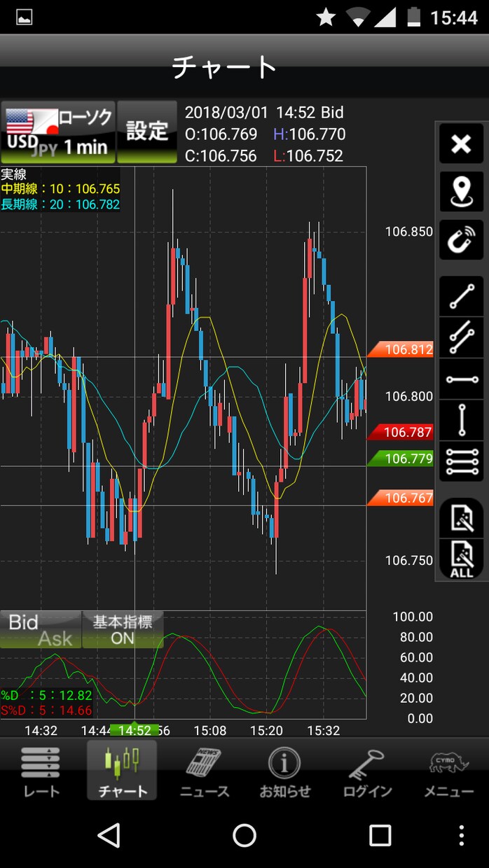The image size is (489, 868).
Task: Toggle the magnet snap tool
Action: click(462, 240)
